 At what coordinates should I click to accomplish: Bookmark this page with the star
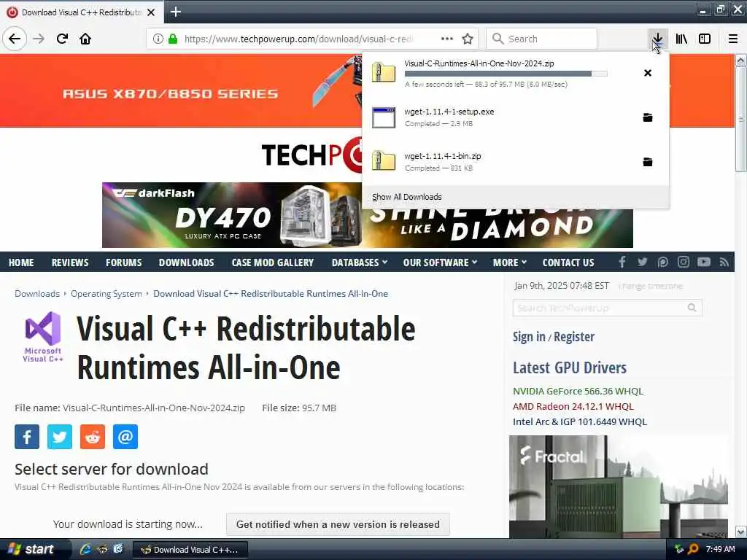[468, 39]
